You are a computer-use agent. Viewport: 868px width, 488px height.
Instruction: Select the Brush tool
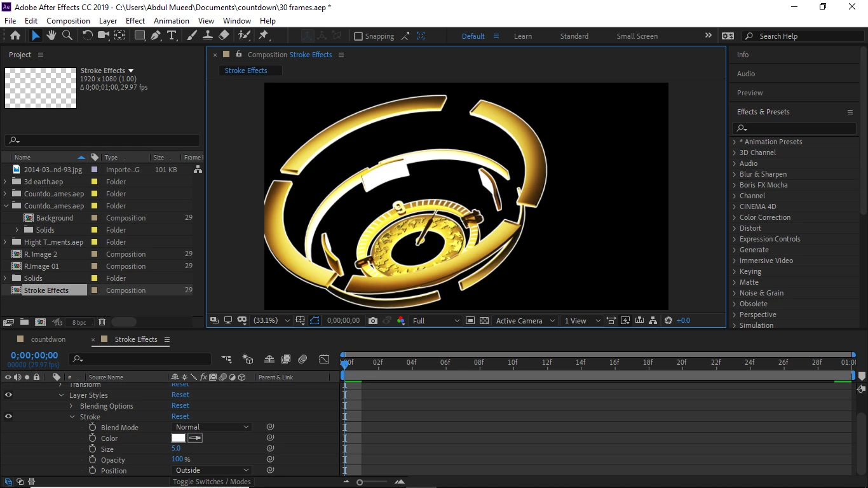pyautogui.click(x=192, y=36)
